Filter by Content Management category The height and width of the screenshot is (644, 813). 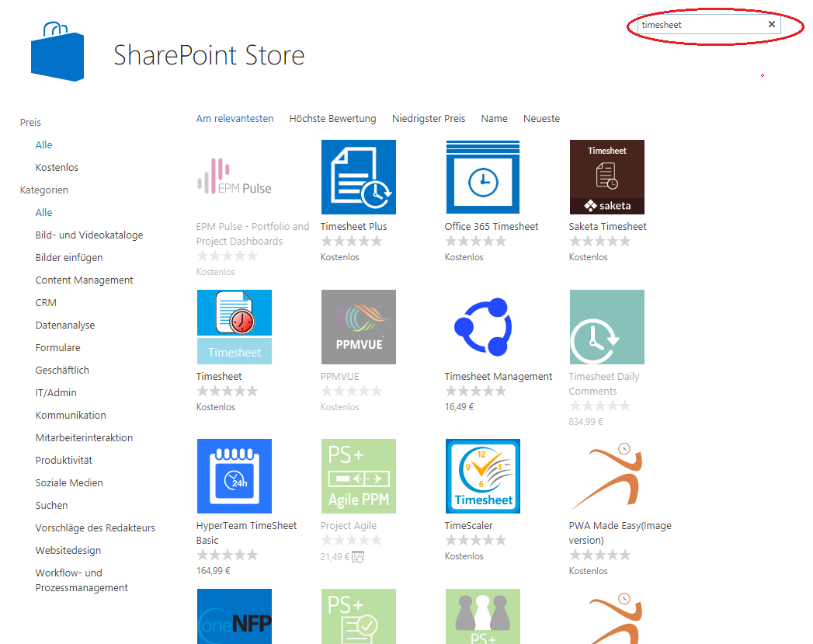coord(84,280)
